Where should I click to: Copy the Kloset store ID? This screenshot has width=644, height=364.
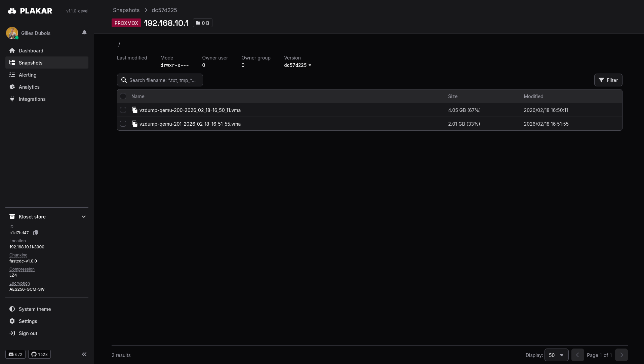click(x=36, y=233)
